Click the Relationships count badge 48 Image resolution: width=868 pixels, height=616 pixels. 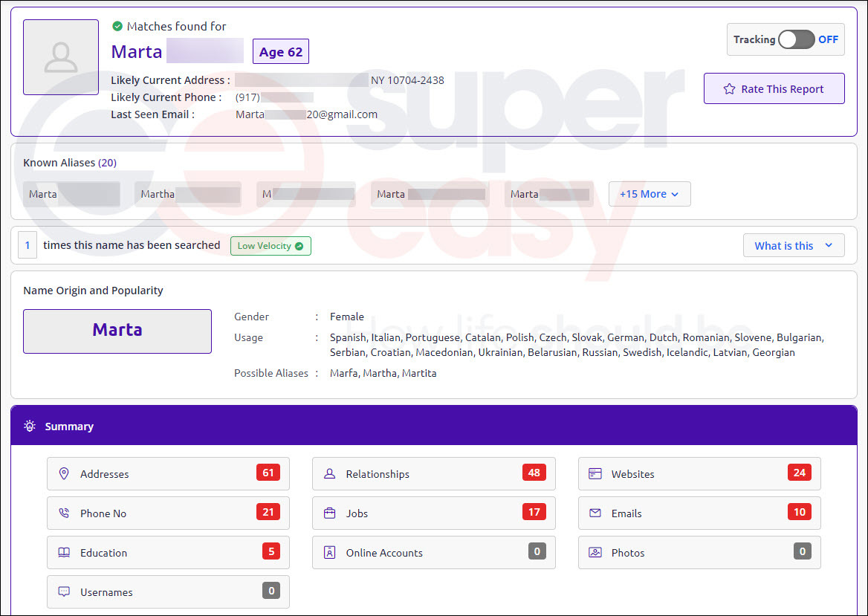(534, 473)
